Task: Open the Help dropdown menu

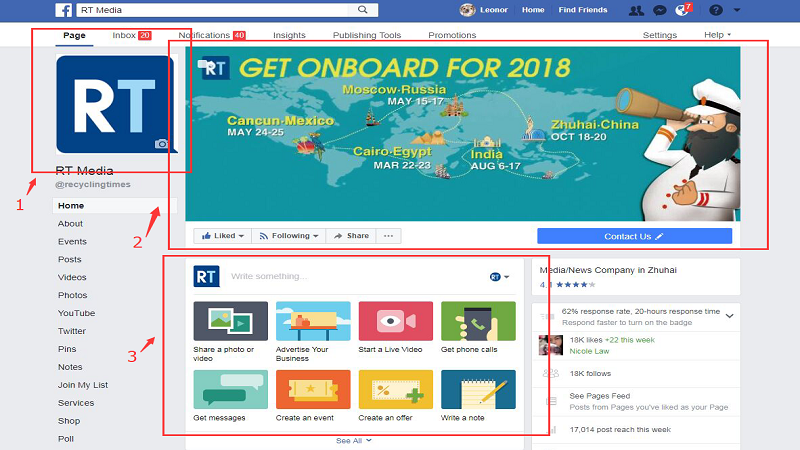Action: pos(717,35)
